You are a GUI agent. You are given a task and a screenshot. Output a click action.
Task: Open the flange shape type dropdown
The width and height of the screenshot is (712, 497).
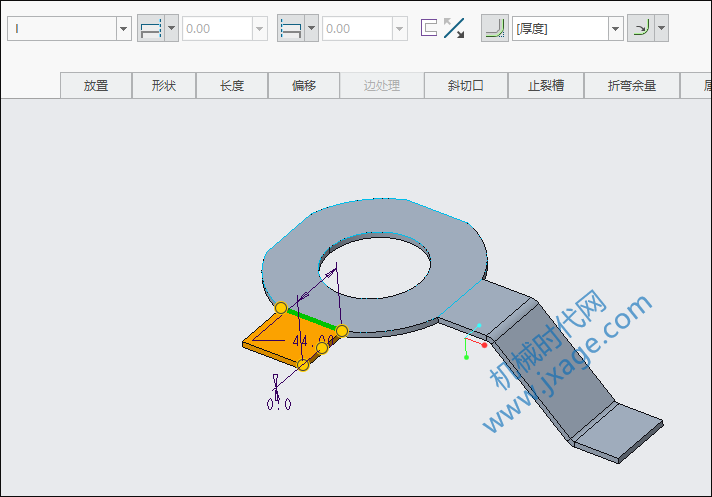[124, 29]
